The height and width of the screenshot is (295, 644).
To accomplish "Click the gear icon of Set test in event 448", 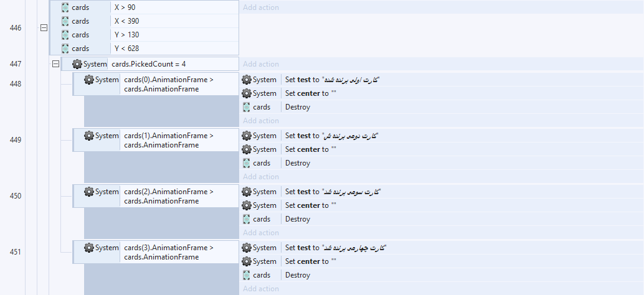I will tap(247, 80).
